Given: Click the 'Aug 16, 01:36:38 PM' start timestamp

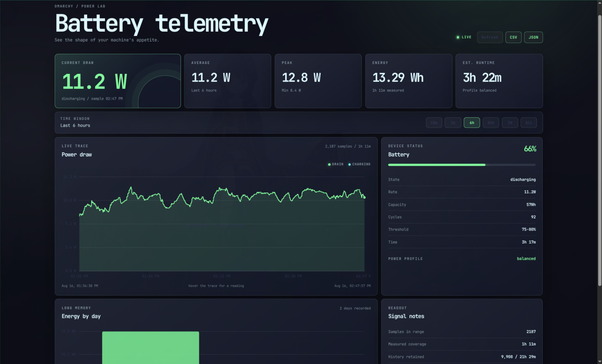Looking at the screenshot, I should coord(80,286).
